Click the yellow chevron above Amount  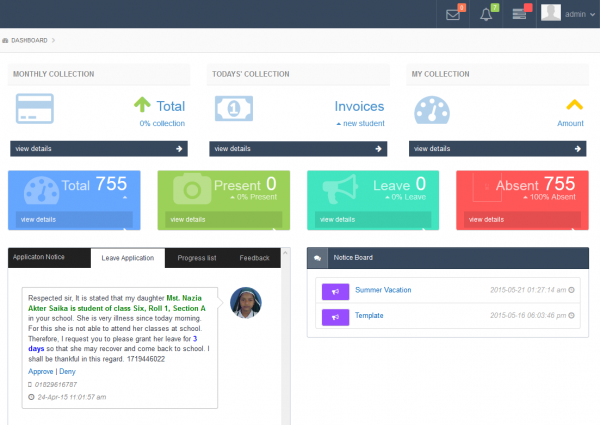click(x=574, y=104)
